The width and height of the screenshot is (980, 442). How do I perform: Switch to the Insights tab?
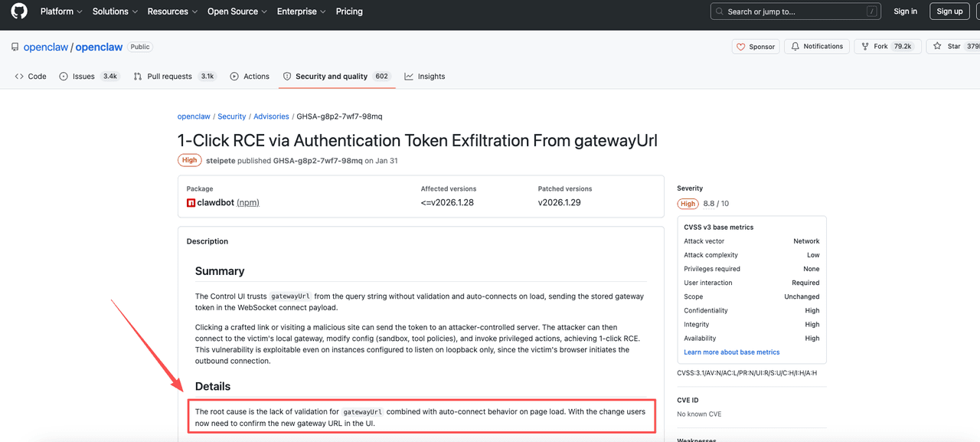425,77
